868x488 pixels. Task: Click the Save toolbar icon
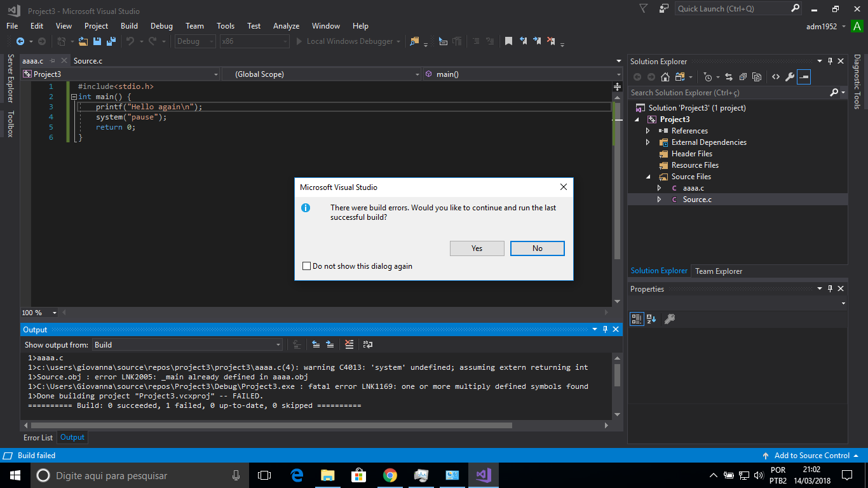point(97,41)
